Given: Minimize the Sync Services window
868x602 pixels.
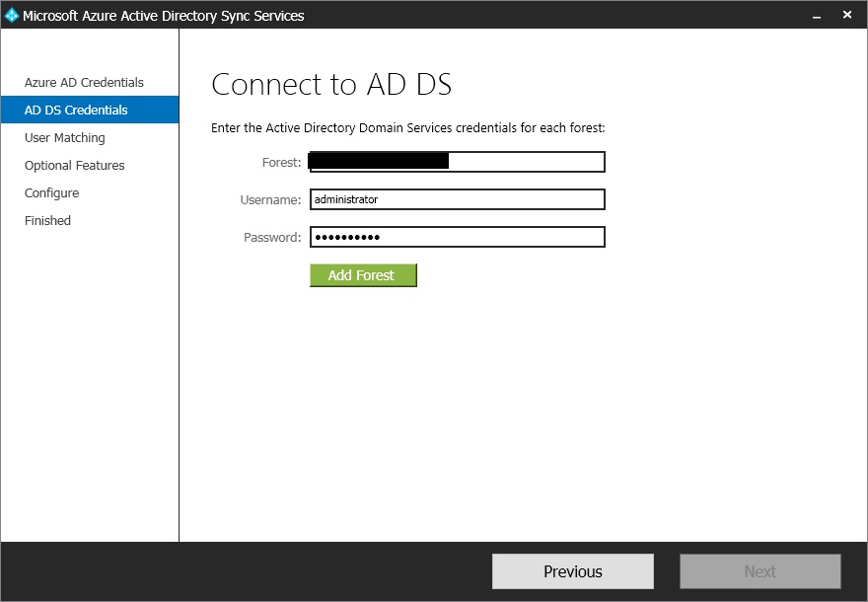Looking at the screenshot, I should tap(816, 16).
